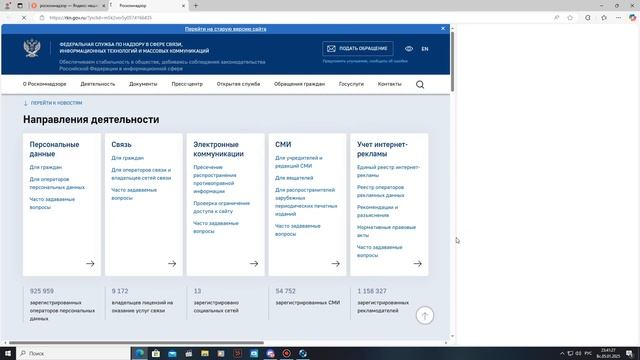Open the Copilot icon in browser toolbar

pyautogui.click(x=633, y=18)
